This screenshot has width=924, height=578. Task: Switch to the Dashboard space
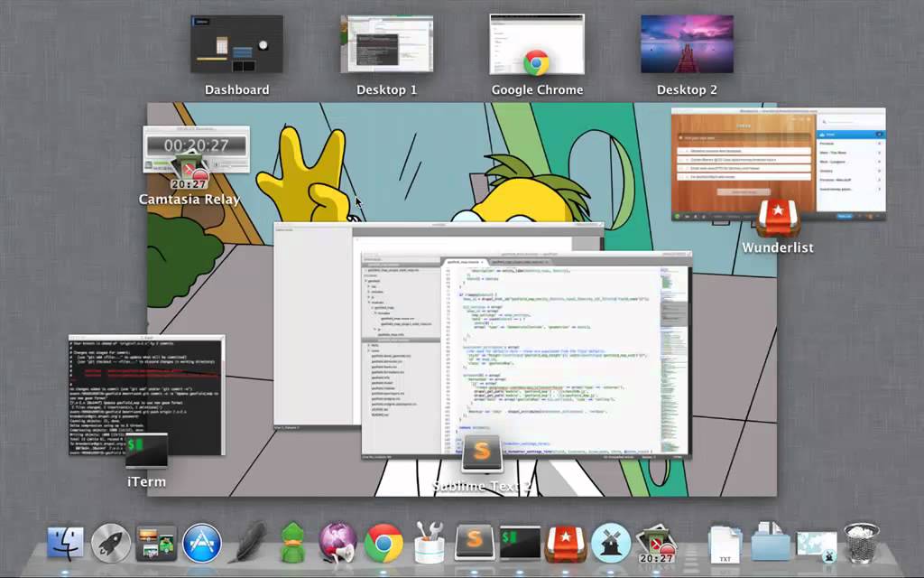coord(237,44)
